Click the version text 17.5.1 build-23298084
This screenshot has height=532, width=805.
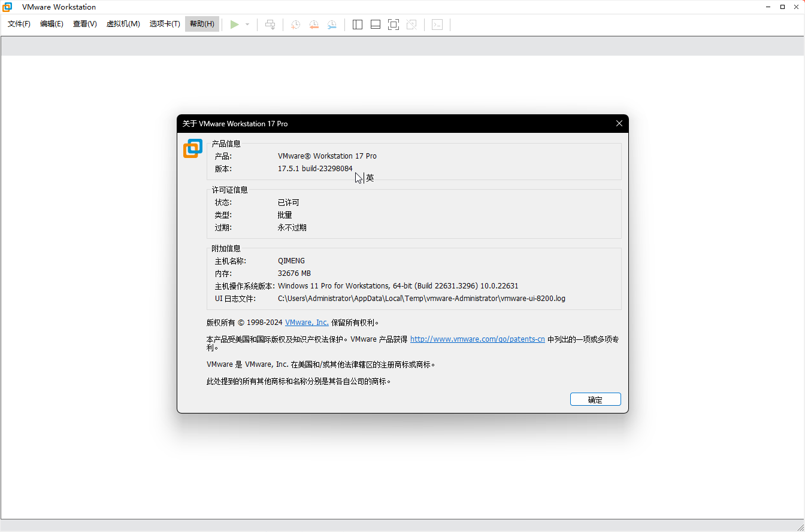click(315, 169)
